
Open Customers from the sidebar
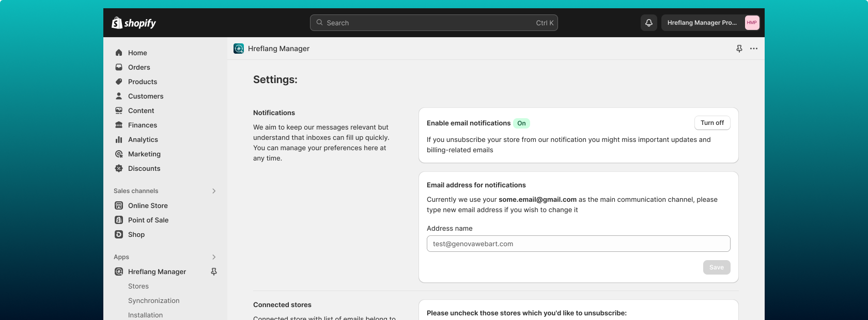pyautogui.click(x=146, y=96)
